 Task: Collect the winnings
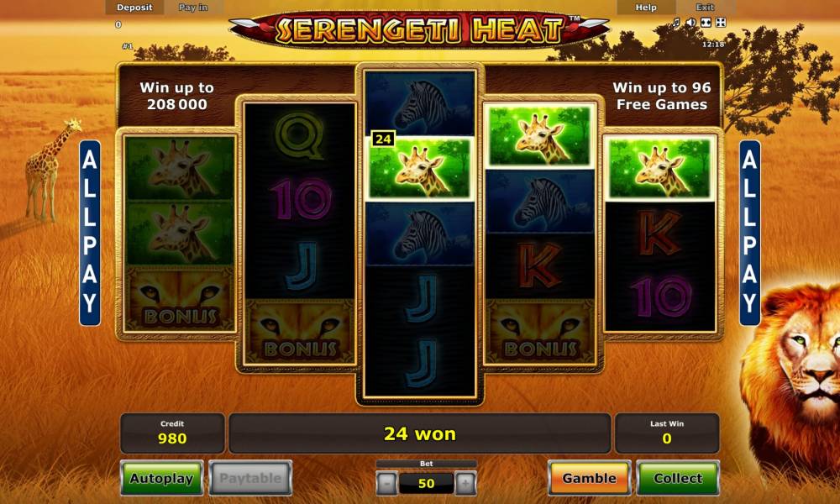pos(678,478)
